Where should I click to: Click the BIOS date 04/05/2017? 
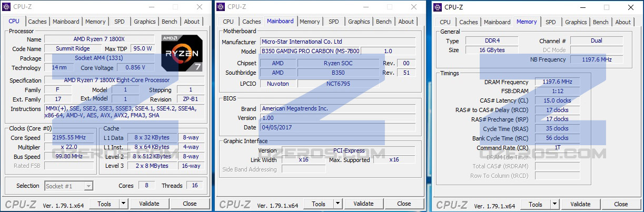(x=338, y=127)
